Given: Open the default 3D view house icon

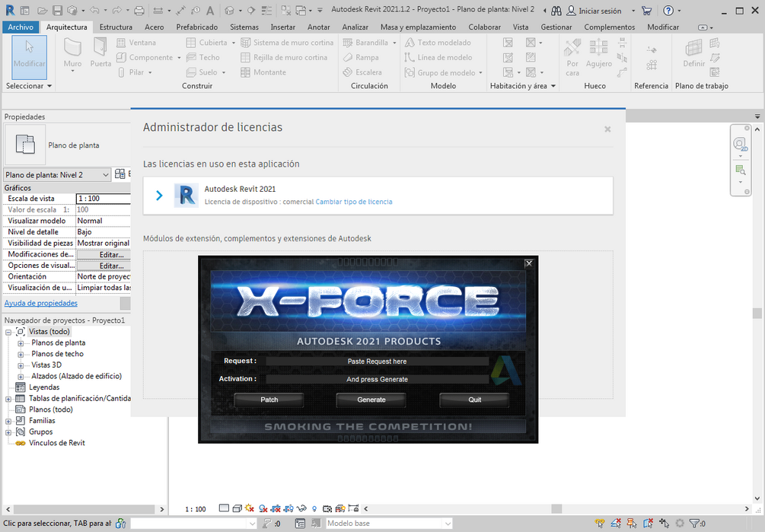Looking at the screenshot, I should click(229, 10).
